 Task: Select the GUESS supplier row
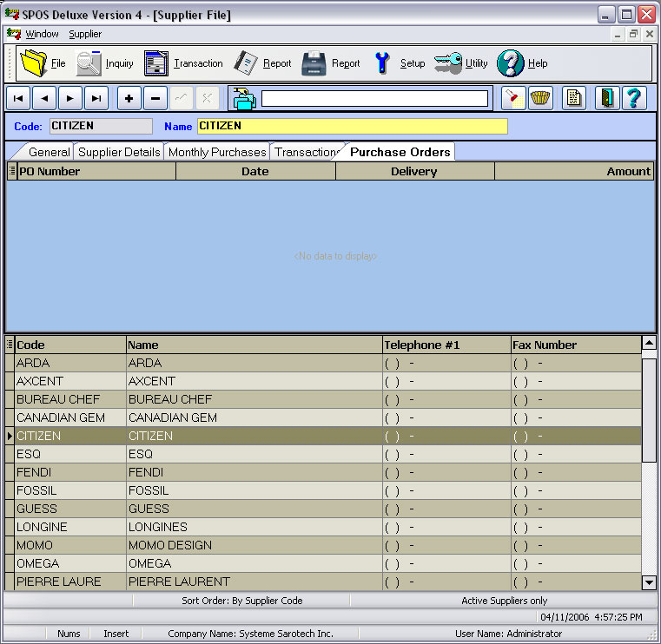click(x=323, y=509)
